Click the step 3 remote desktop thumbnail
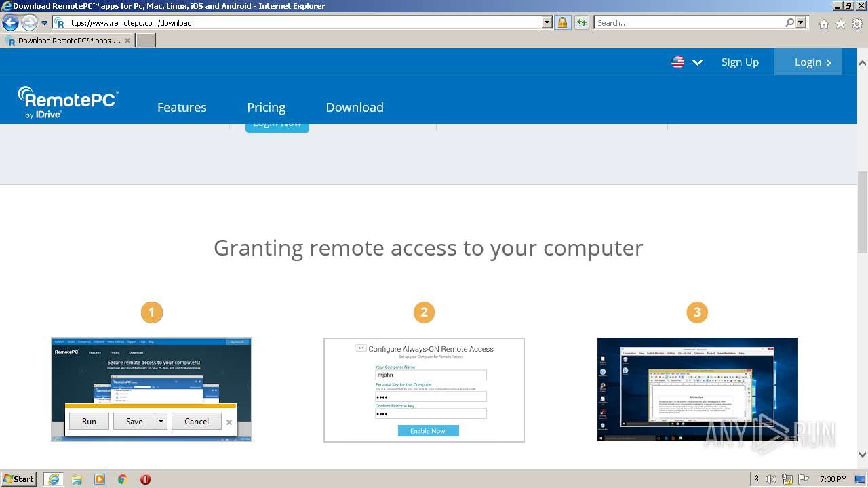 [697, 390]
